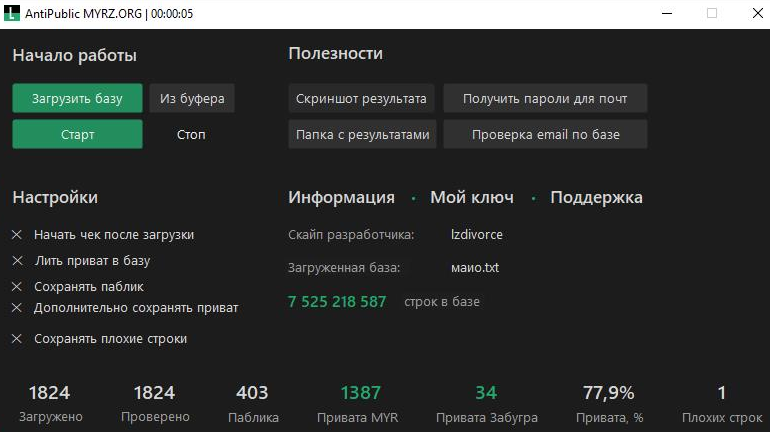The image size is (770, 432).
Task: Click the 1 Плохих строк counter
Action: pos(721,393)
